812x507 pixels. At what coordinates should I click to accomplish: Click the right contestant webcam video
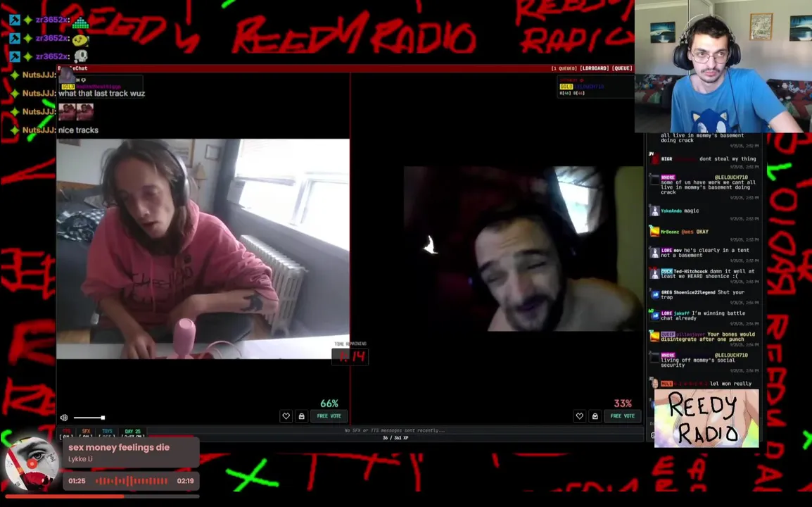pyautogui.click(x=524, y=249)
